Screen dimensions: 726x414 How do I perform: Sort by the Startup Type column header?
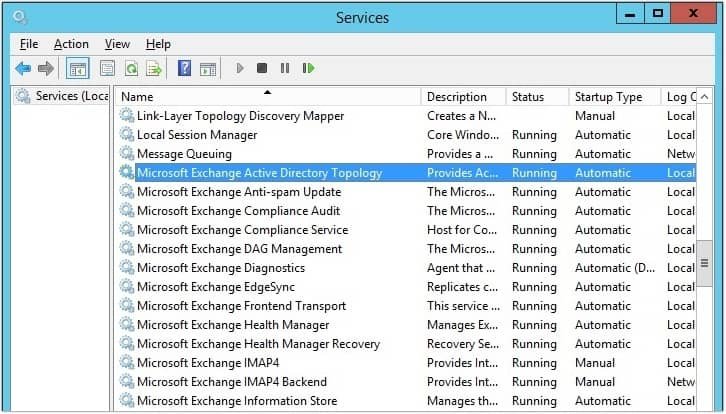pos(614,97)
